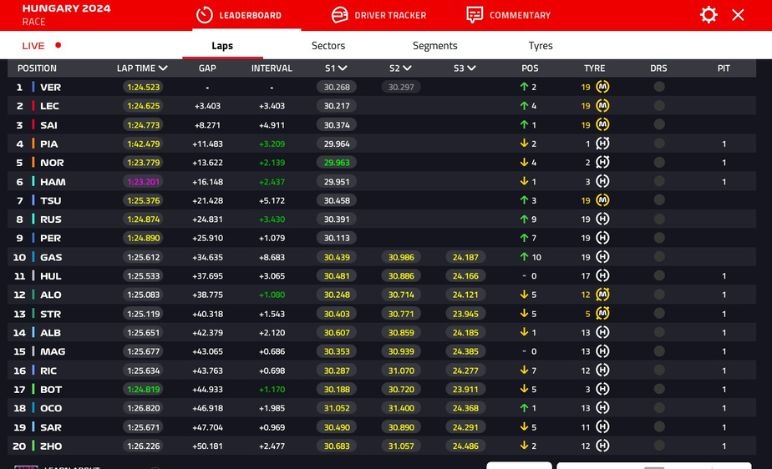Click Verstappen's medium tyre icon
The width and height of the screenshot is (772, 469).
[603, 87]
